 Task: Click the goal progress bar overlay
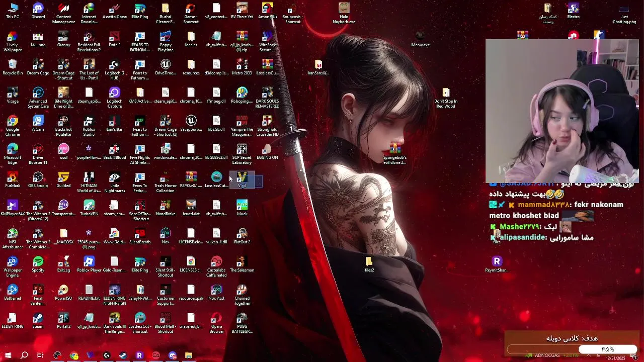pyautogui.click(x=572, y=349)
